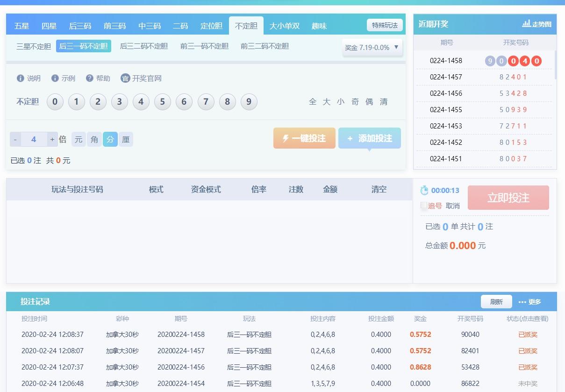This screenshot has height=392, width=565.
Task: Open the 示例 example icon
Action: coord(55,78)
